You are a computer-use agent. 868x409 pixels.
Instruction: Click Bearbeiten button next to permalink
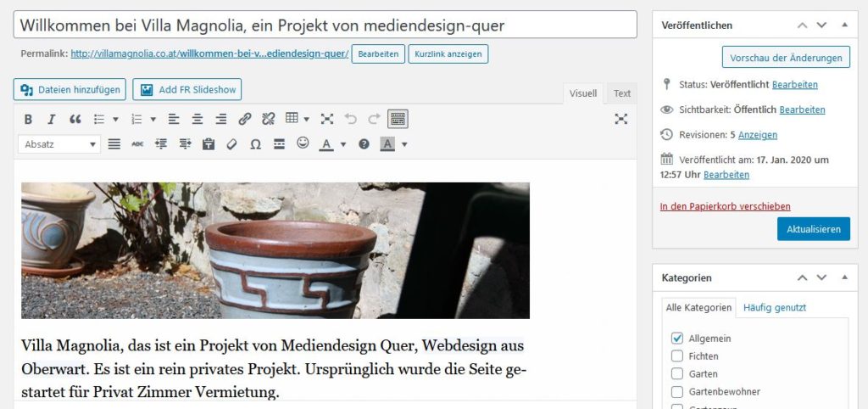pos(378,54)
